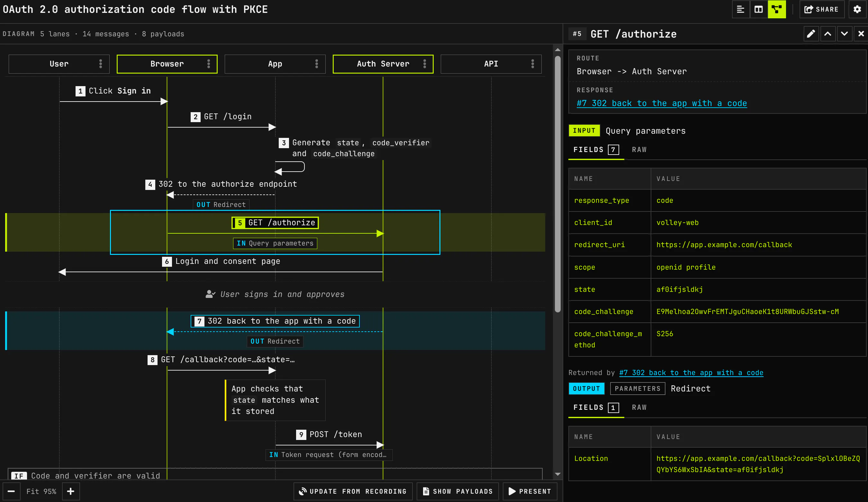Screen dimensions: 868x502
Task: Select Fields 7 tab under Query parameters
Action: pyautogui.click(x=596, y=150)
